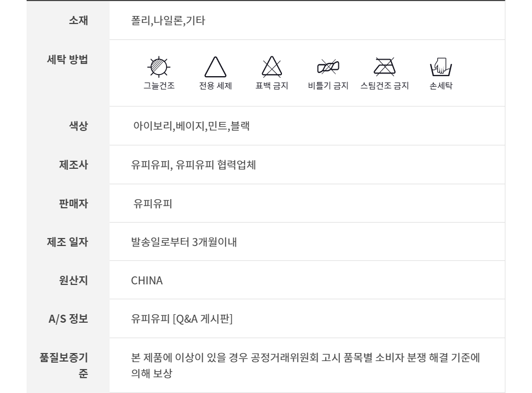Screen dimensions: 532x393
Task: Click the 손세탁 caption text
Action: tap(440, 86)
